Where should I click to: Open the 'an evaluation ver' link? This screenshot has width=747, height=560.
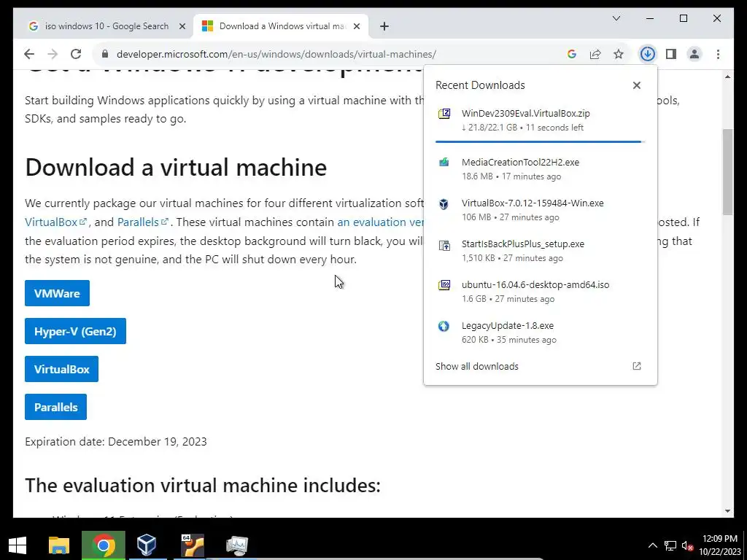[x=379, y=222]
